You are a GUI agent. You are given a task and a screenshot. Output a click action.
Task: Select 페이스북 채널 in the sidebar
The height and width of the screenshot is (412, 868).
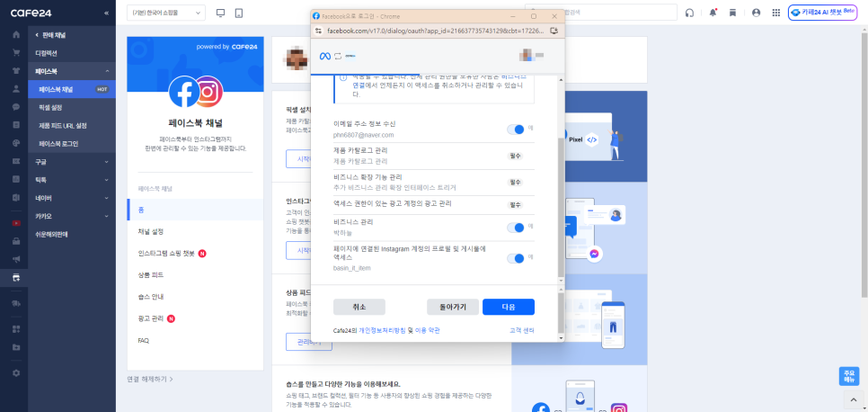click(71, 89)
